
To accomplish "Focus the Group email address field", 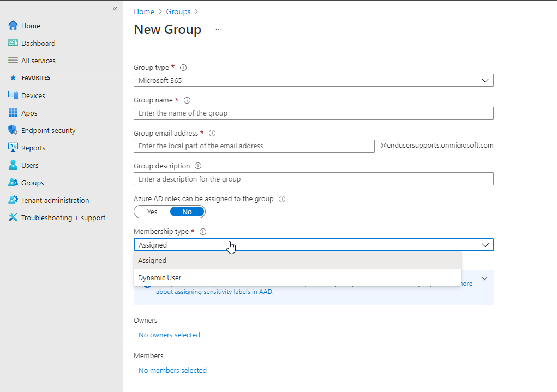I will pos(254,146).
